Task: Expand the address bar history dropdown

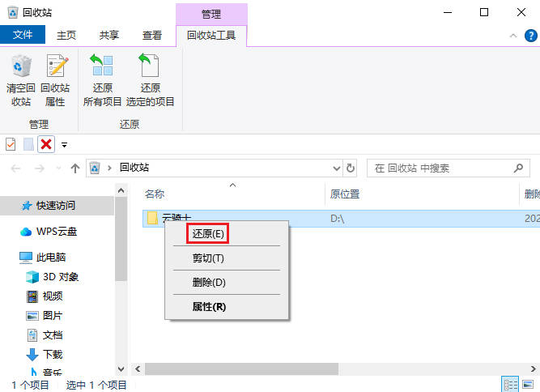Action: click(338, 168)
